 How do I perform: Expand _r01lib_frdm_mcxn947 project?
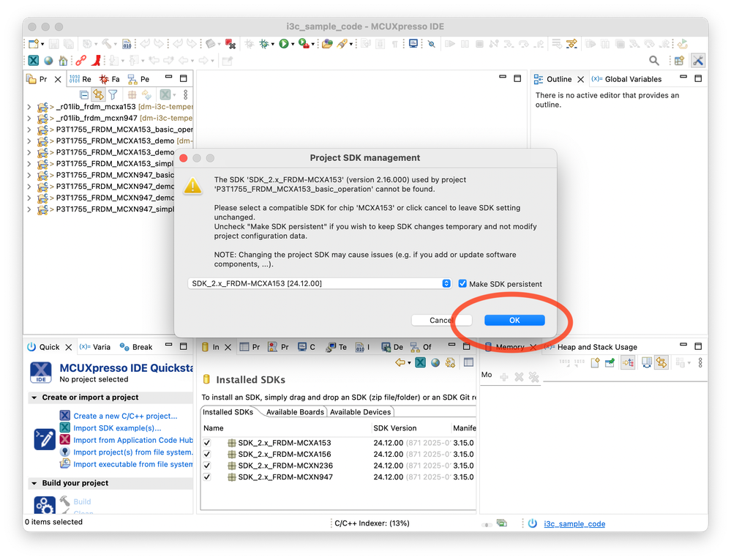point(29,118)
